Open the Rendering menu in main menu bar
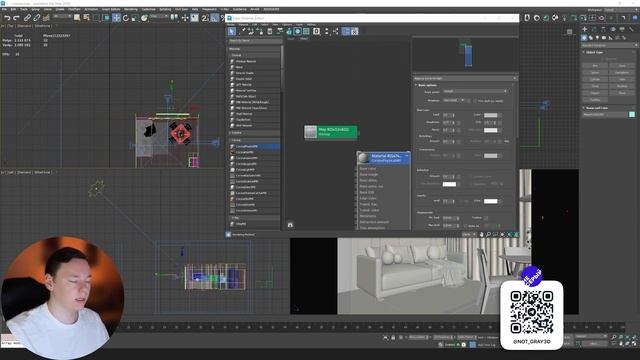 pos(131,9)
